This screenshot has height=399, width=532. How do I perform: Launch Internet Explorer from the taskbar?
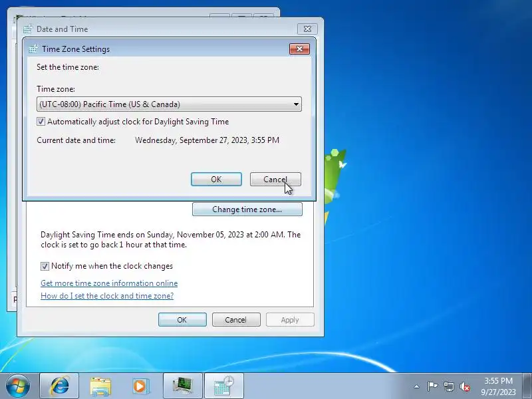[x=59, y=386]
